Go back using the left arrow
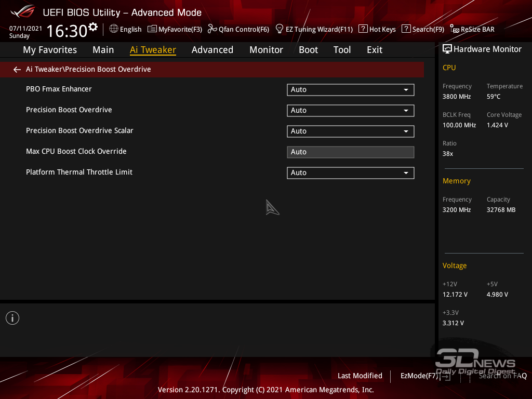Screen dimensions: 532x399 coord(17,70)
